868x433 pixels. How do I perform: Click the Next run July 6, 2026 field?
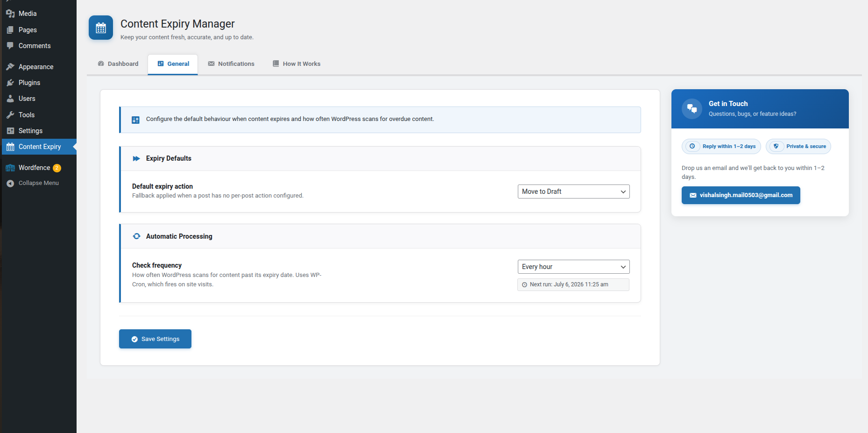coord(573,284)
